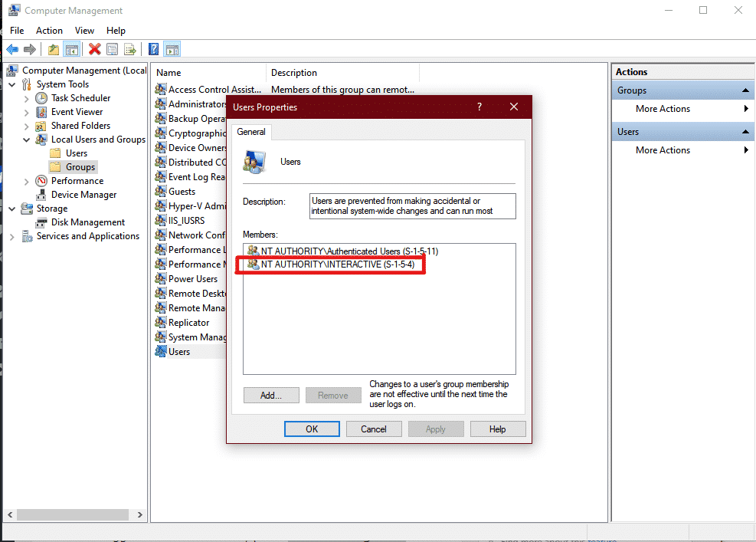Screen dimensions: 756x542
Task: Sort by the Description column header
Action: 343,73
